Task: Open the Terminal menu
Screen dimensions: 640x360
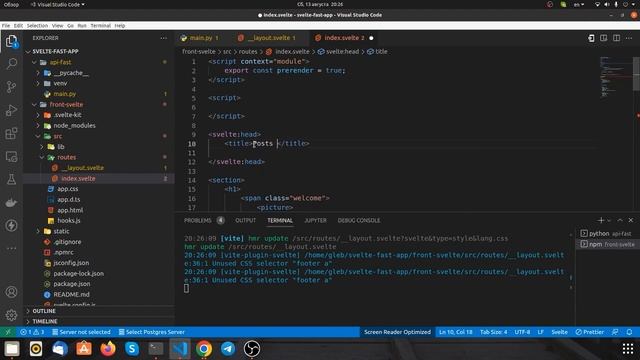Action: point(100,25)
